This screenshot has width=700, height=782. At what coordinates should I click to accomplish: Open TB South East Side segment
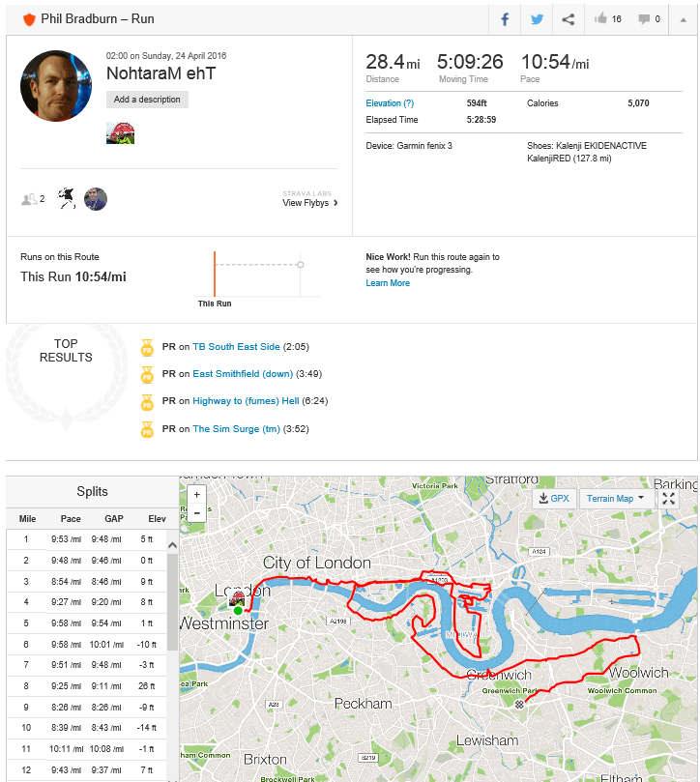point(236,346)
